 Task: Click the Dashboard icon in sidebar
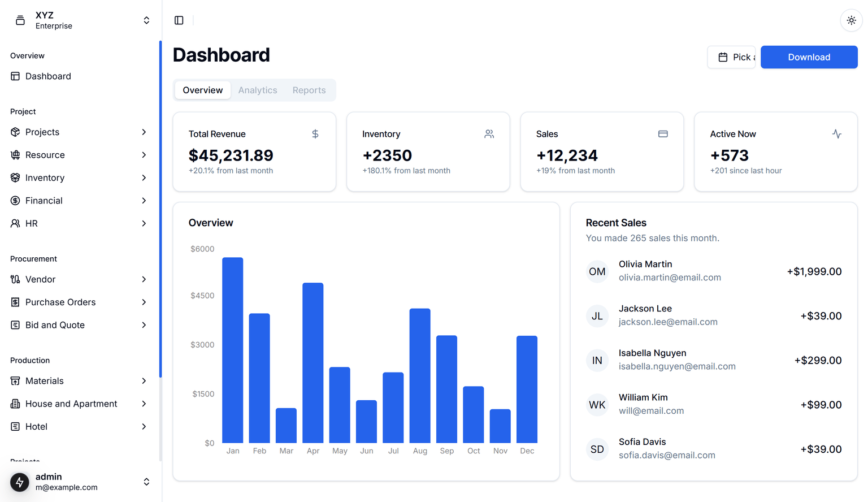tap(15, 76)
